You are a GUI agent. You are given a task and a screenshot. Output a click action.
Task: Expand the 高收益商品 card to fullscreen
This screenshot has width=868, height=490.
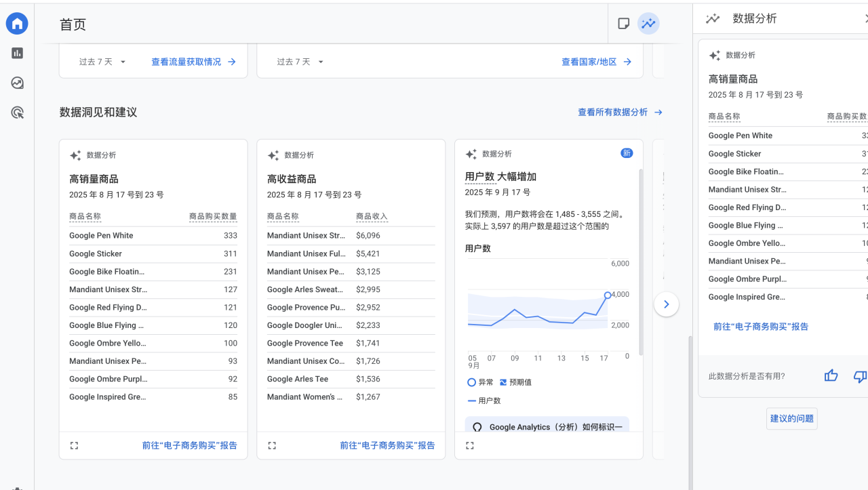pos(272,445)
